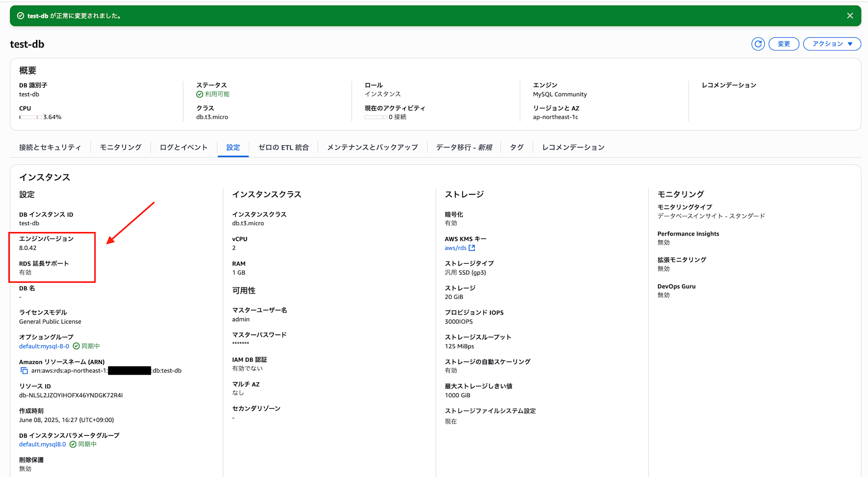This screenshot has height=477, width=868.
Task: Click the General Public License value
Action: click(x=50, y=322)
